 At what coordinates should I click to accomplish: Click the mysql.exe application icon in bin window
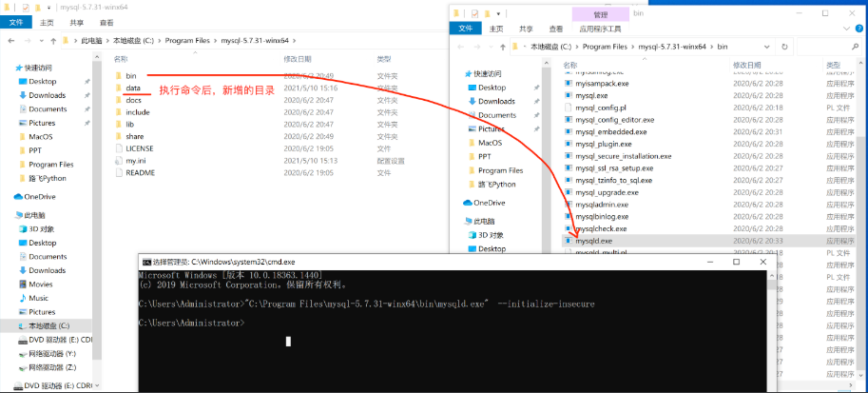568,95
